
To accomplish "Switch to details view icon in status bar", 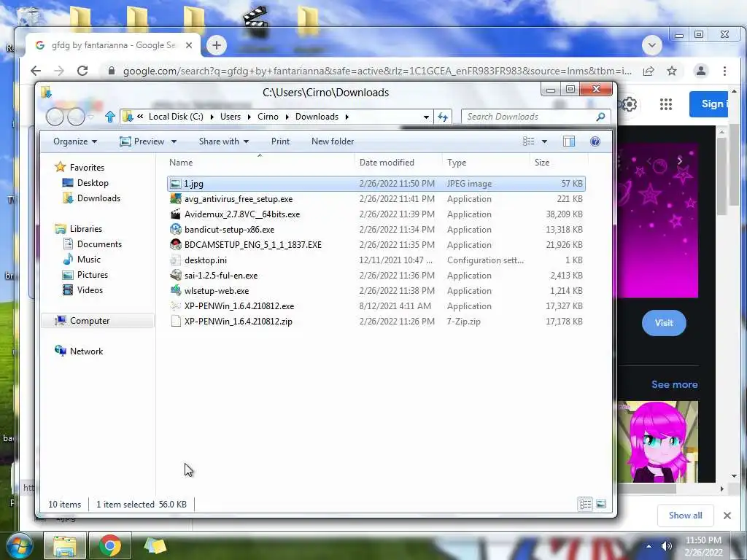I will pos(586,504).
